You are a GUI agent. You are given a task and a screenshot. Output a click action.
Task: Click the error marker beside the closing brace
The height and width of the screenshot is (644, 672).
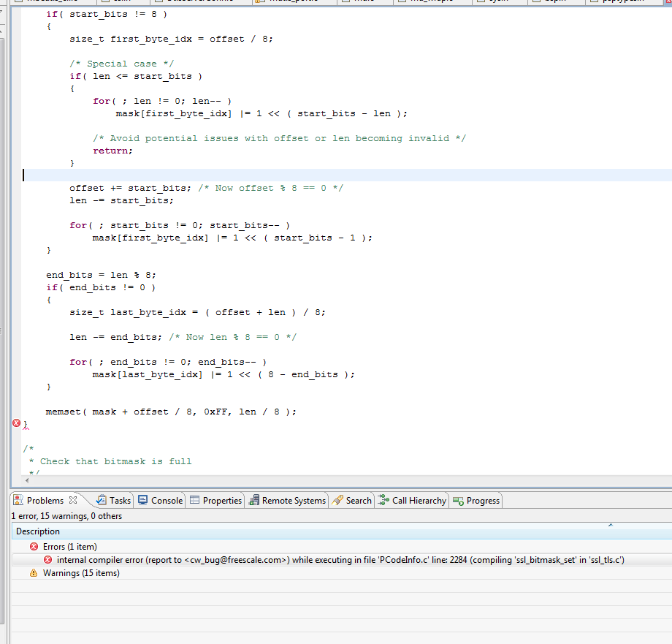16,423
